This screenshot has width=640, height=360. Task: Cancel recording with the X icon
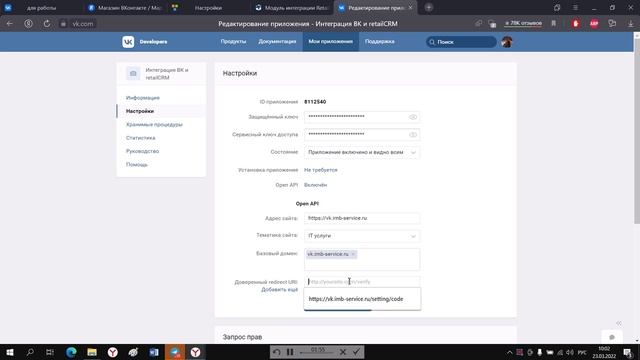tap(343, 352)
